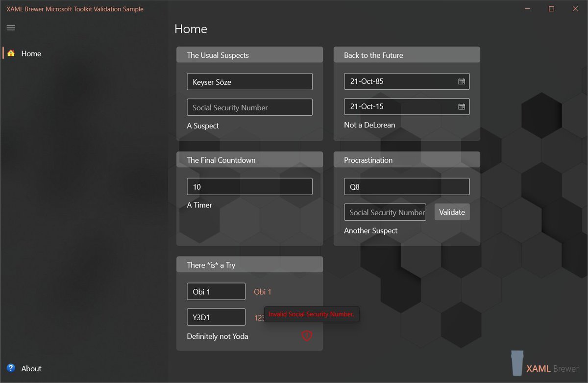Click the XAML Brewer glass logo

517,363
